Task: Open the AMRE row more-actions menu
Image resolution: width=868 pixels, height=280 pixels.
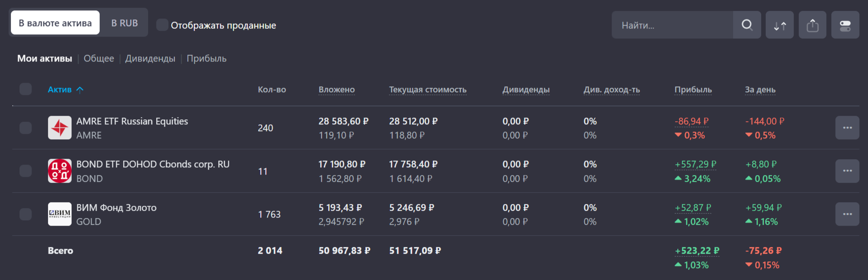Action: pos(847,128)
